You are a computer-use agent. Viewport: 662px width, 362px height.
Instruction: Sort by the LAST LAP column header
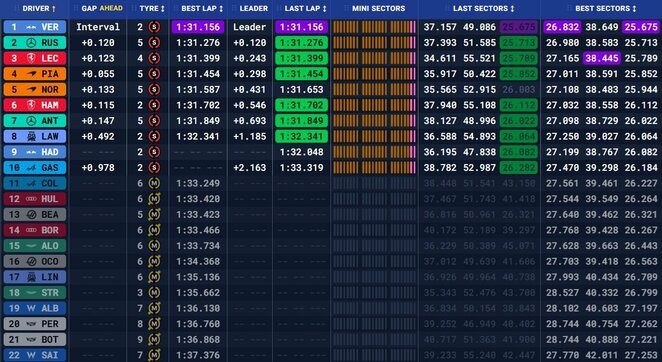[x=306, y=8]
